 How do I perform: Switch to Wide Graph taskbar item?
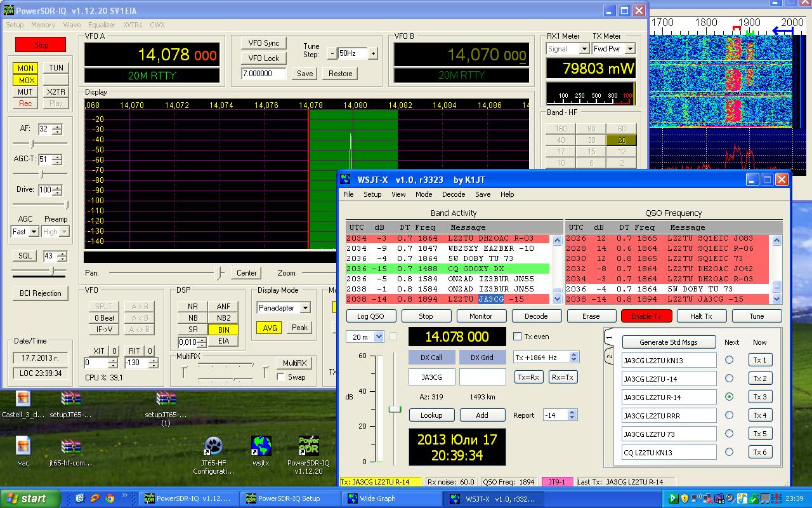click(392, 498)
